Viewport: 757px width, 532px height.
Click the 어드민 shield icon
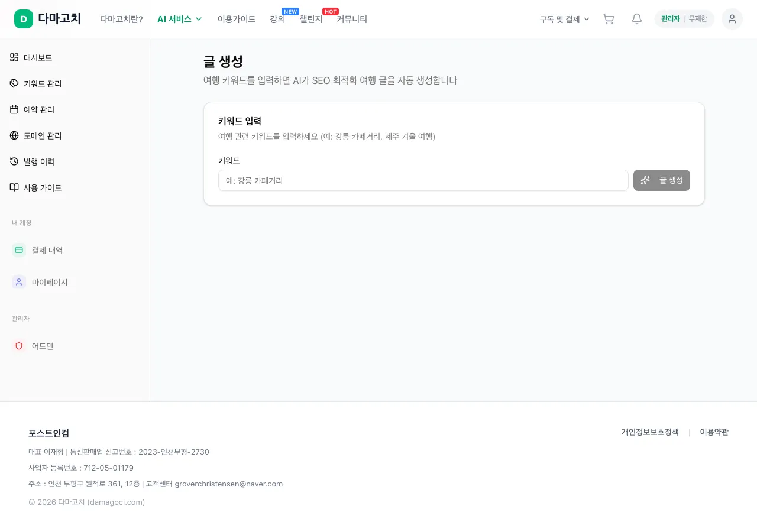(19, 346)
